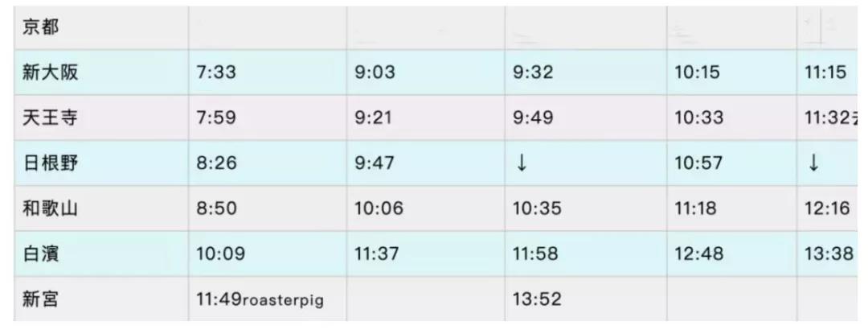Select the 7:33 departure time cell
Viewport: 868px width, 330px height.
click(x=213, y=73)
